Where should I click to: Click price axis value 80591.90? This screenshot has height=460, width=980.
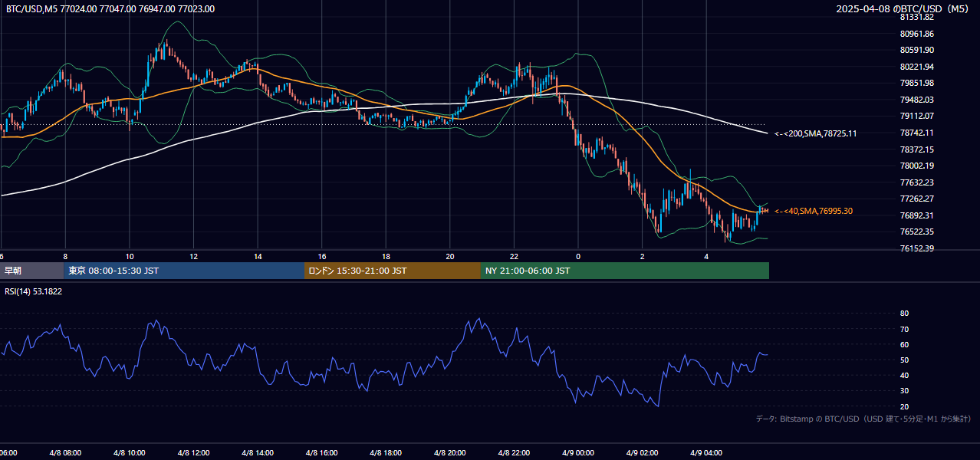[x=916, y=50]
